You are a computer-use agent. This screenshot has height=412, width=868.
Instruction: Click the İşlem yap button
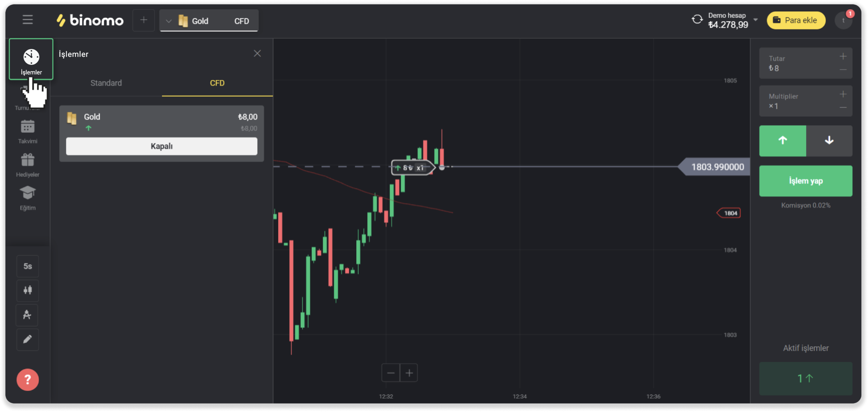pyautogui.click(x=806, y=181)
